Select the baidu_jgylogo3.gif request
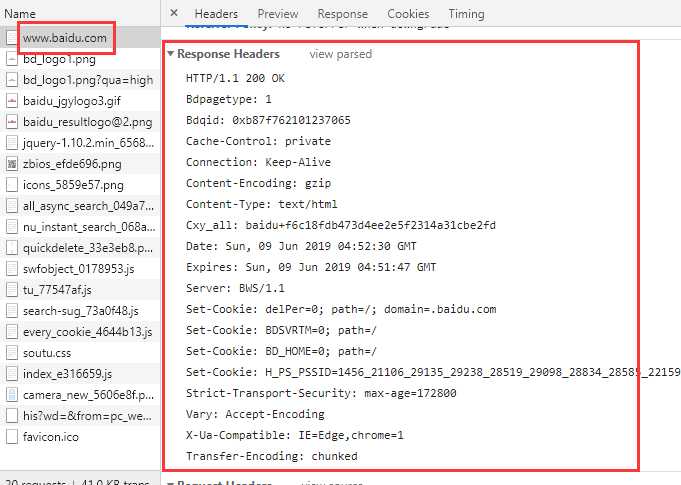Screen dimensions: 681x485 click(72, 101)
